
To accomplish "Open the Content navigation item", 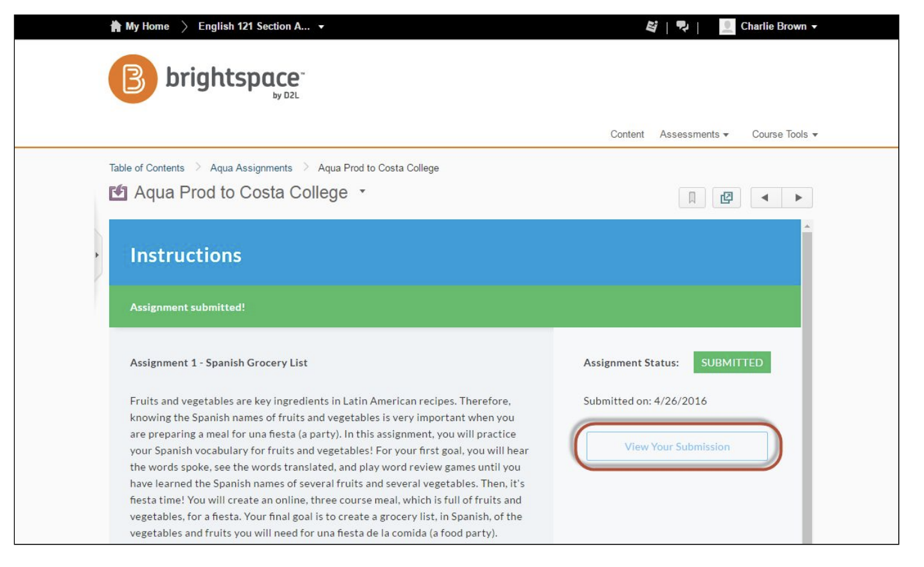I will pos(627,134).
